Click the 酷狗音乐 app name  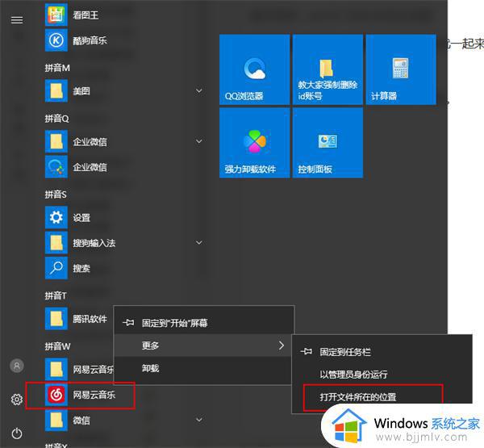90,40
